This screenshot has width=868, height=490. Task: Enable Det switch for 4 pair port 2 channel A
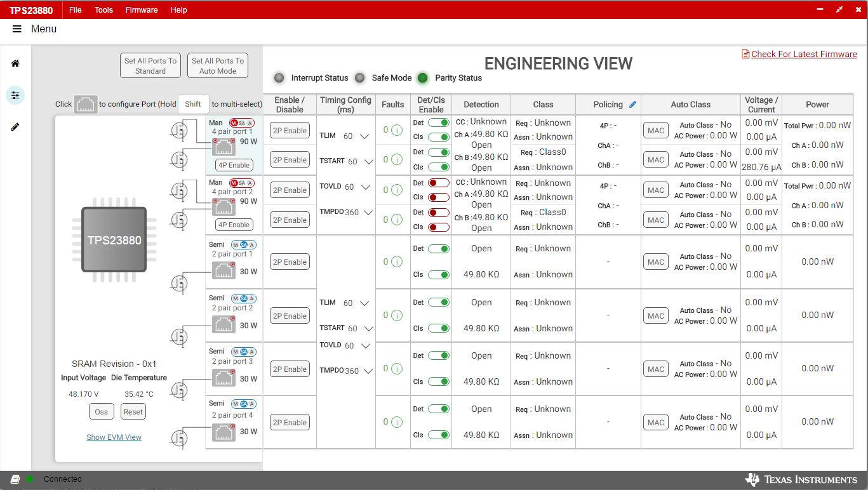(439, 183)
